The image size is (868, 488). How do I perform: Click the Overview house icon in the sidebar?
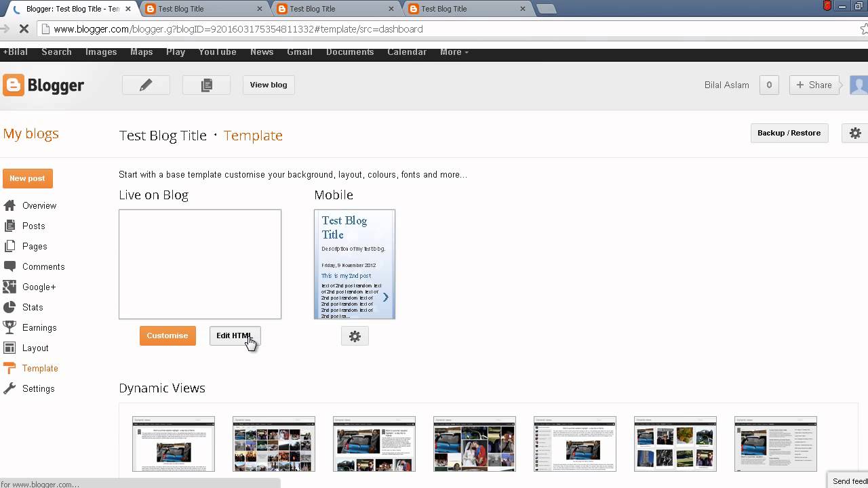tap(9, 205)
